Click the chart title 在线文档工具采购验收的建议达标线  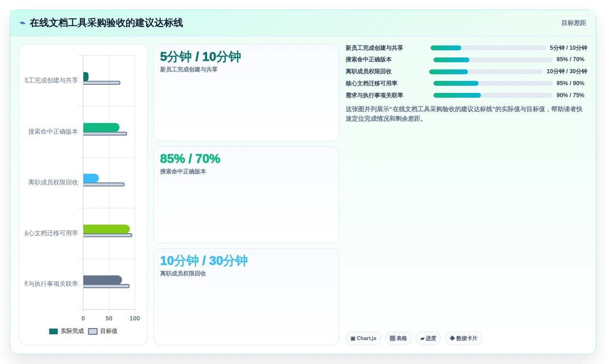[106, 23]
